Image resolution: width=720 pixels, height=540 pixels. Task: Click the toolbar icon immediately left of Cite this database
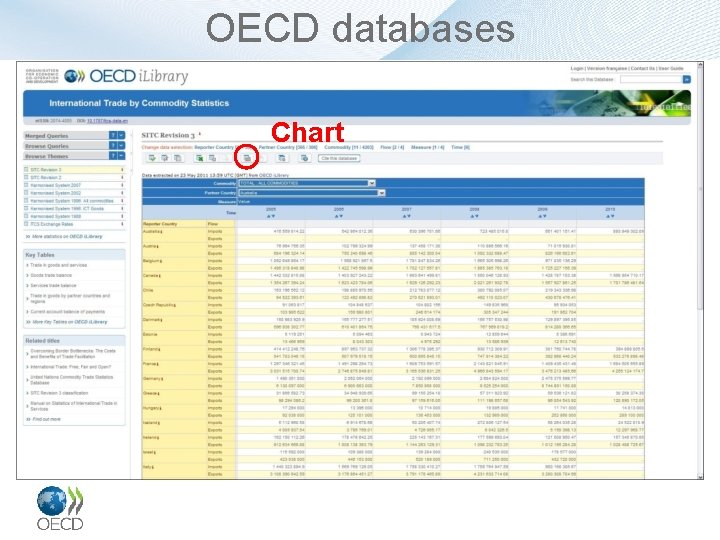304,158
